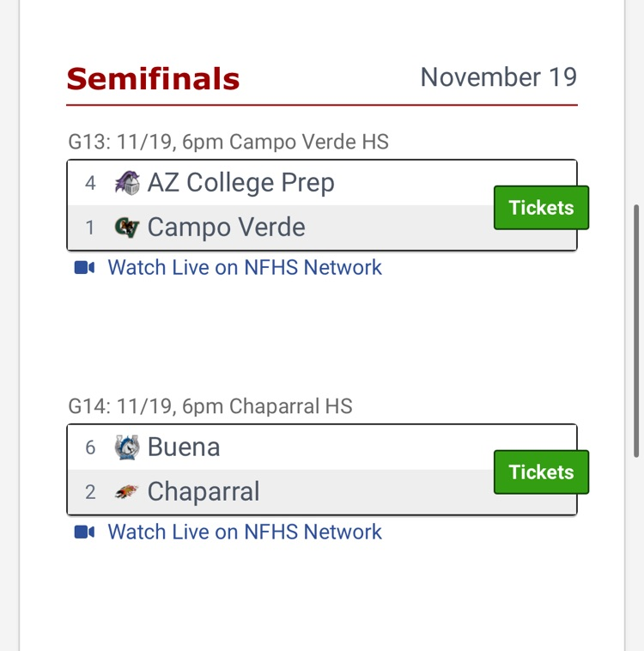Click Campo Verde team logo
The image size is (644, 651).
click(127, 228)
